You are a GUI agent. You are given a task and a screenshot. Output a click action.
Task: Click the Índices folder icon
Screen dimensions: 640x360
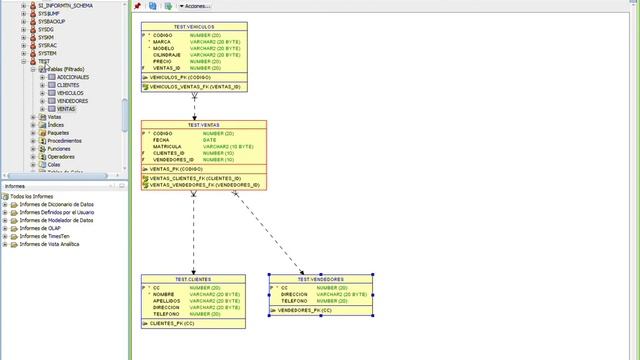pos(42,124)
